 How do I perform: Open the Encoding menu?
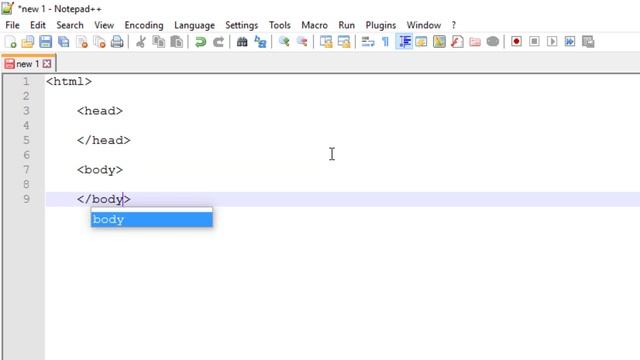[144, 25]
